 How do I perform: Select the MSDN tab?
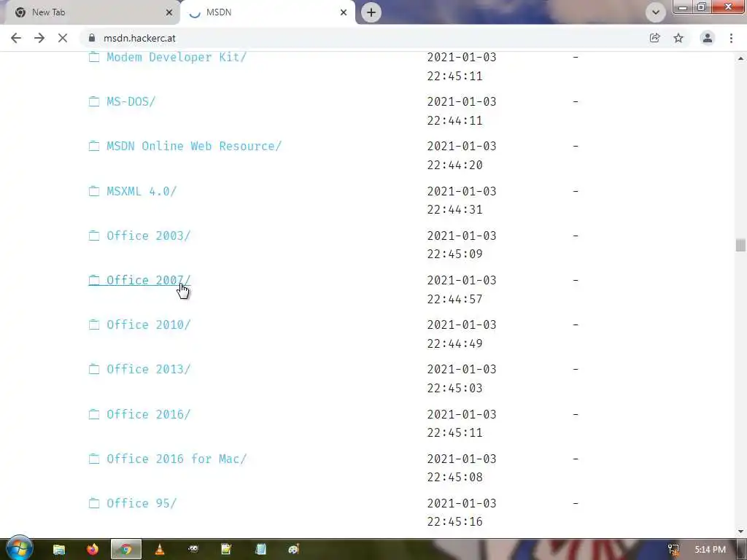coord(267,12)
